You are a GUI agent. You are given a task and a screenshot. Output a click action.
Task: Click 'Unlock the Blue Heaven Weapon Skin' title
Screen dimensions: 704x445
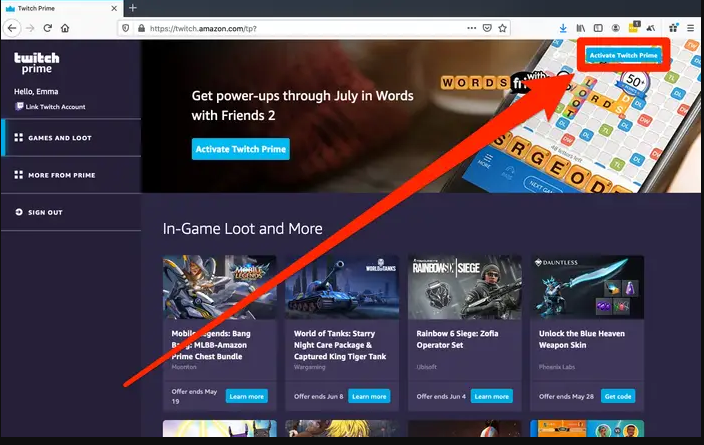pyautogui.click(x=581, y=339)
